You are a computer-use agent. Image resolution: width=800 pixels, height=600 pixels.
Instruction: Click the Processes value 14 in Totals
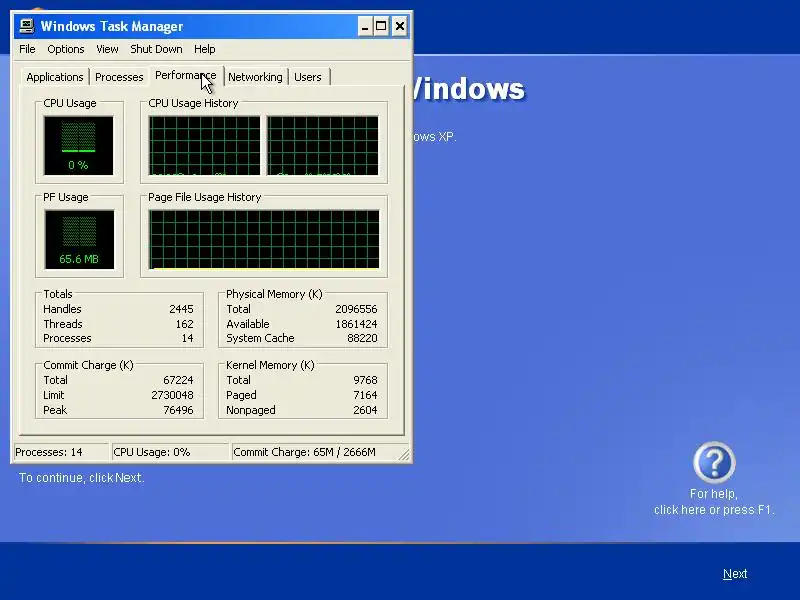[187, 338]
